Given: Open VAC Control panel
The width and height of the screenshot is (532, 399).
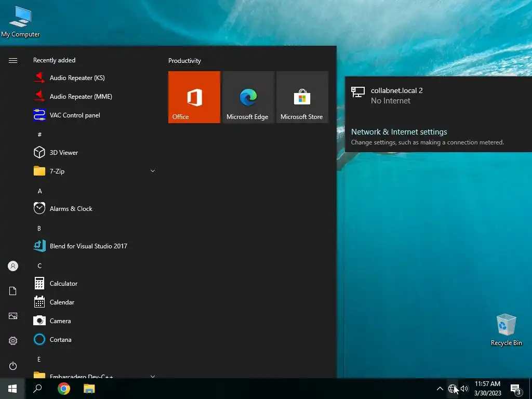Looking at the screenshot, I should click(x=95, y=115).
